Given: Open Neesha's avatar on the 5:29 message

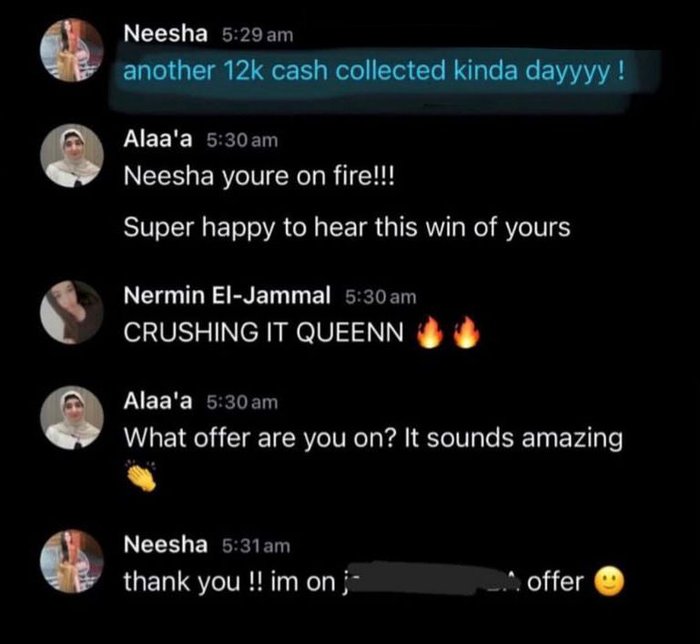Looking at the screenshot, I should [71, 50].
